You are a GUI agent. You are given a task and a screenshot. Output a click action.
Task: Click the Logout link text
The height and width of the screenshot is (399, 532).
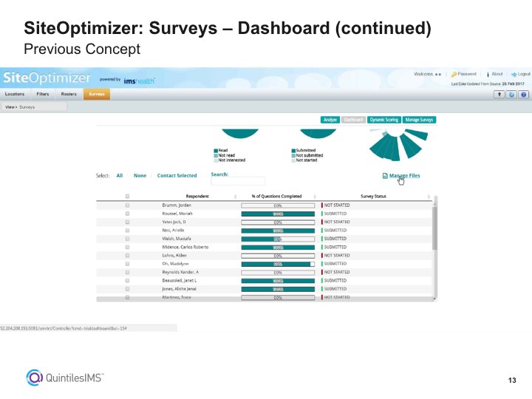[x=524, y=74]
